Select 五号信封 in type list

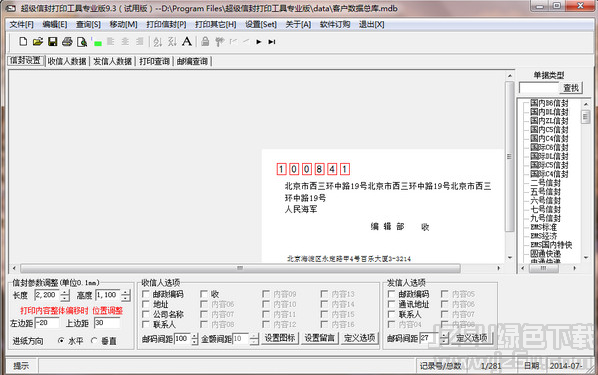(x=545, y=192)
